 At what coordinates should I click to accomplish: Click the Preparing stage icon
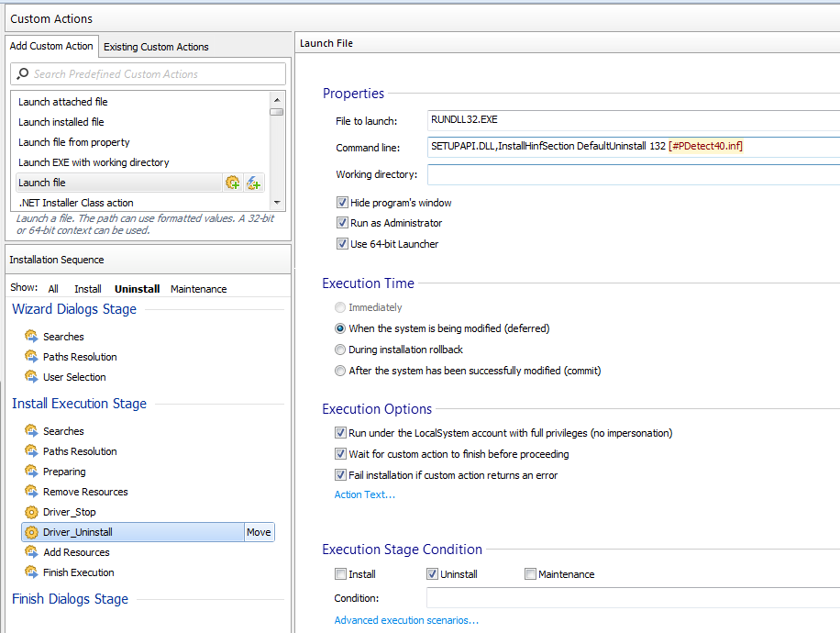[x=31, y=472]
